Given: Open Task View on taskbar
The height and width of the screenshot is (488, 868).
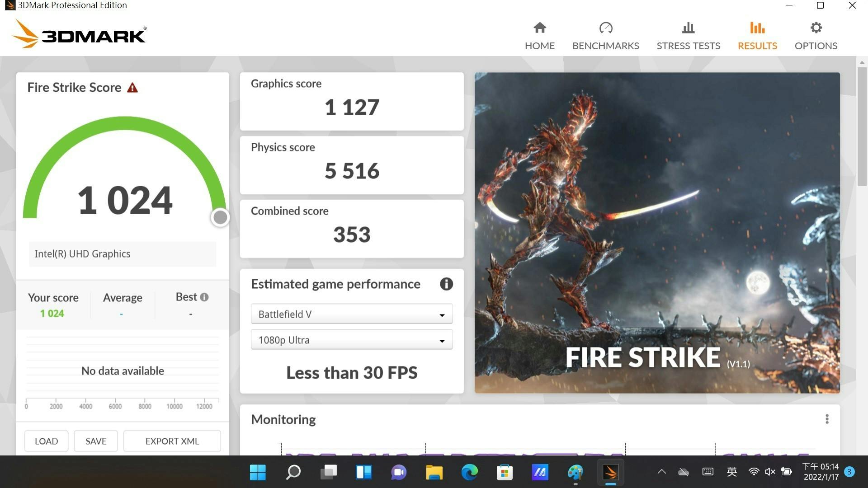Looking at the screenshot, I should coord(329,472).
